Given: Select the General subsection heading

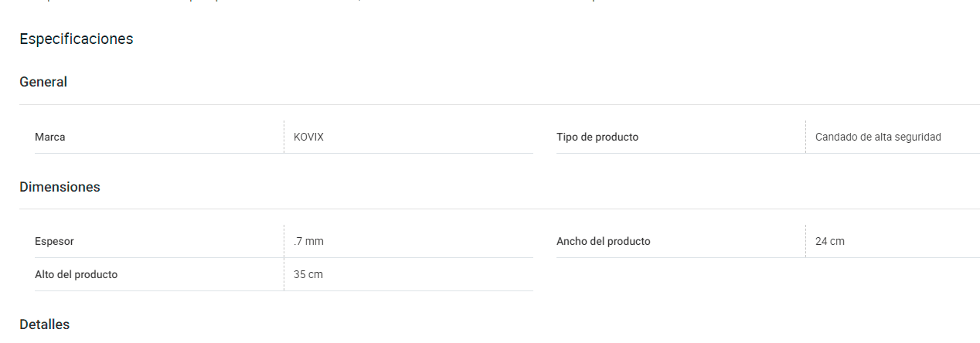Looking at the screenshot, I should click(x=43, y=82).
